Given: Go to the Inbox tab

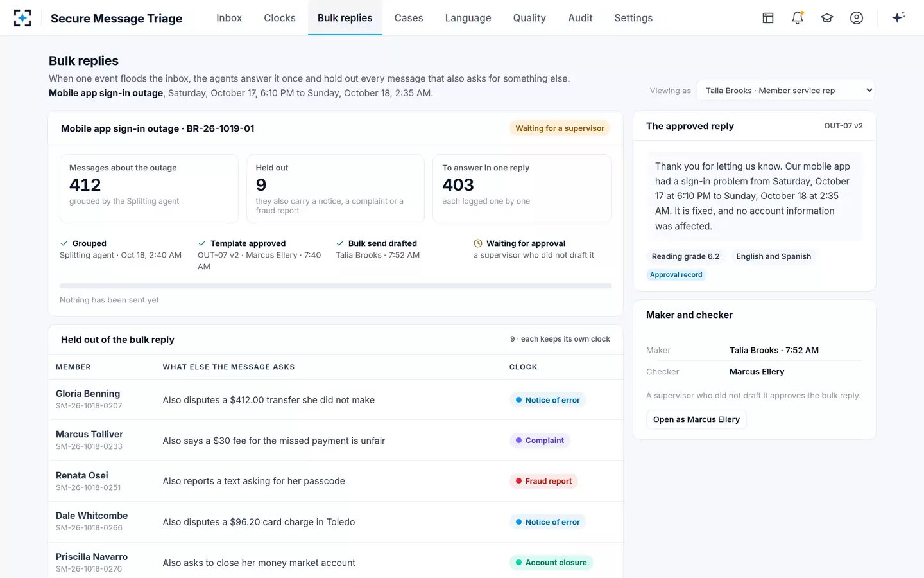Looking at the screenshot, I should click(x=229, y=18).
